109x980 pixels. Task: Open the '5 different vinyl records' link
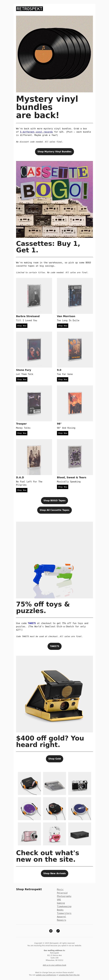[x=36, y=132]
